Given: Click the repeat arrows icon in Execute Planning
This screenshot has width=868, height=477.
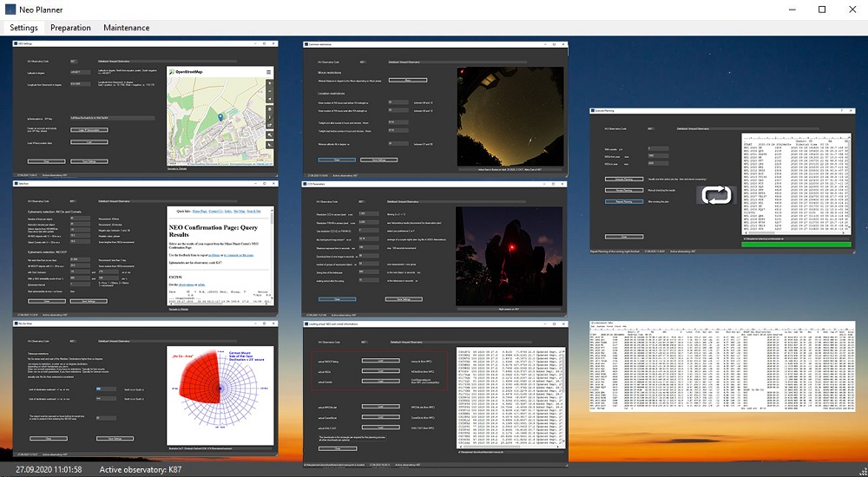Looking at the screenshot, I should tap(717, 195).
